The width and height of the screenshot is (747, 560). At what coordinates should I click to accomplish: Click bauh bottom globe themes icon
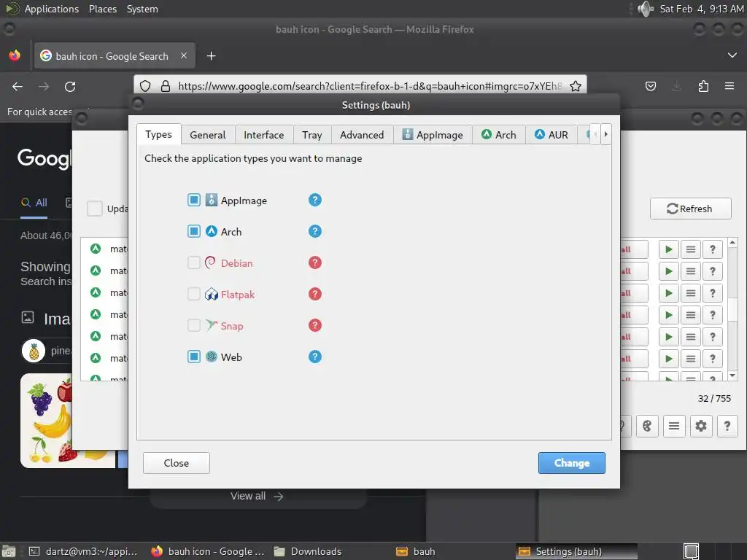647,426
